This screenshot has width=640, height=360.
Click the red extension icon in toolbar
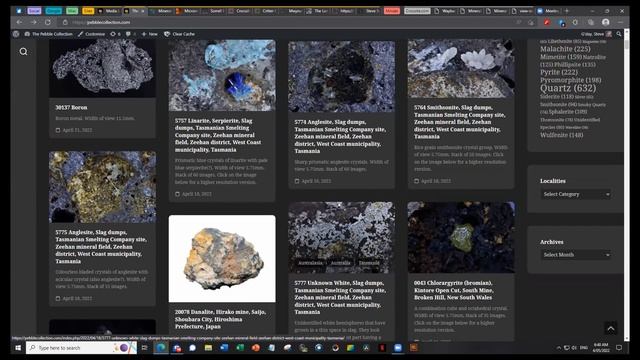[547, 22]
